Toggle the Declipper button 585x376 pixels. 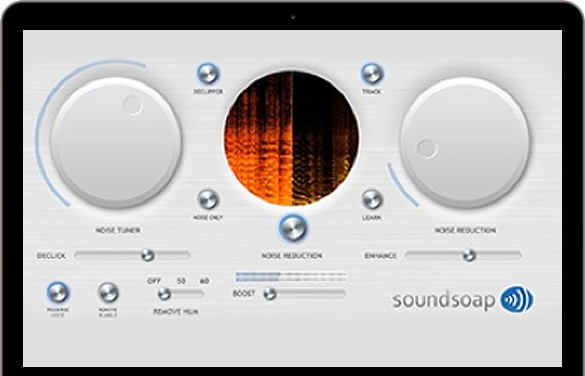click(208, 73)
